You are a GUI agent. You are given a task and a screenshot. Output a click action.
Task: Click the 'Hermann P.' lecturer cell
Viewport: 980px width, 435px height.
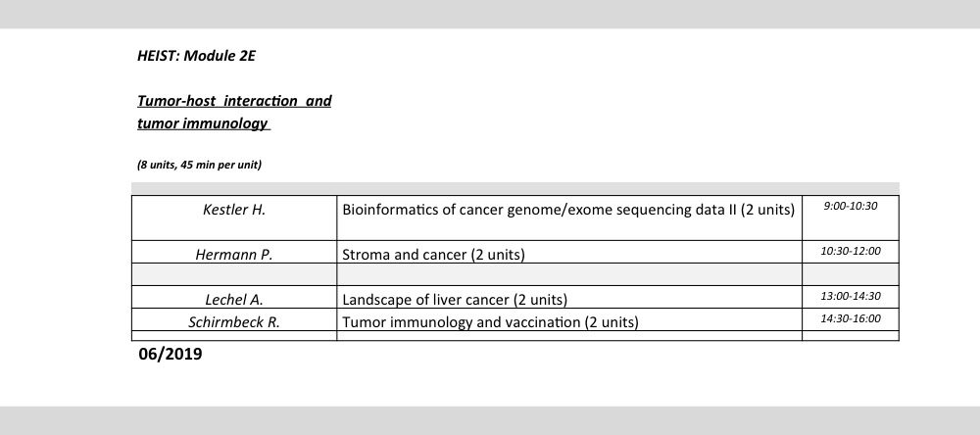(234, 255)
